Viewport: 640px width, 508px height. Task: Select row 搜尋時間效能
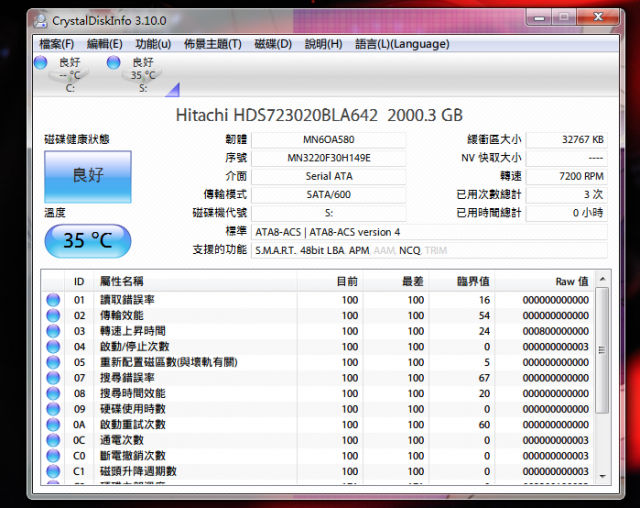[318, 393]
